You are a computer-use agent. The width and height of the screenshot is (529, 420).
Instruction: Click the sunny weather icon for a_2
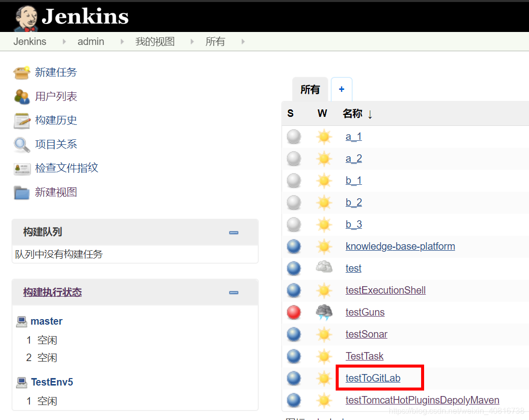(324, 158)
